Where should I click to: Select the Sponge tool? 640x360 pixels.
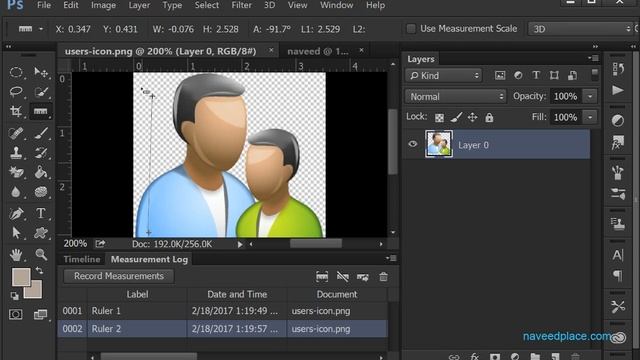pos(41,192)
